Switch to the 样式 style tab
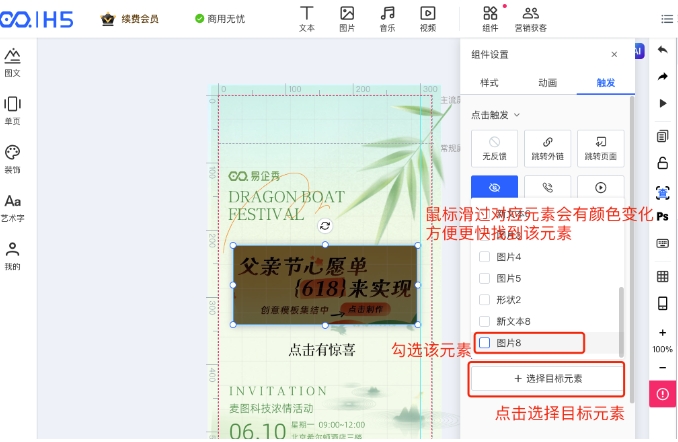This screenshot has height=442, width=678. pos(489,83)
